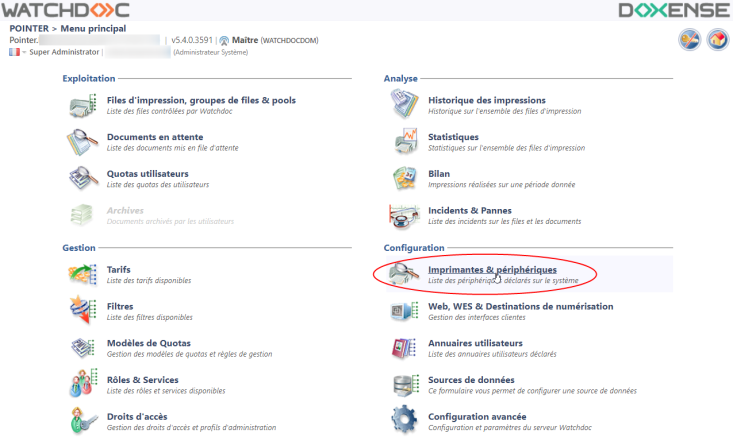Click the Historique des impressions icon
This screenshot has height=437, width=733.
(x=403, y=105)
